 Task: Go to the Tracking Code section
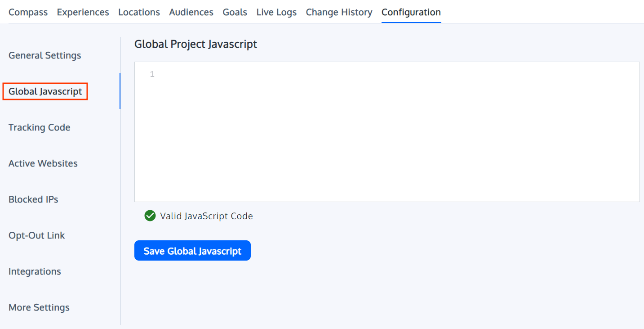coord(39,127)
